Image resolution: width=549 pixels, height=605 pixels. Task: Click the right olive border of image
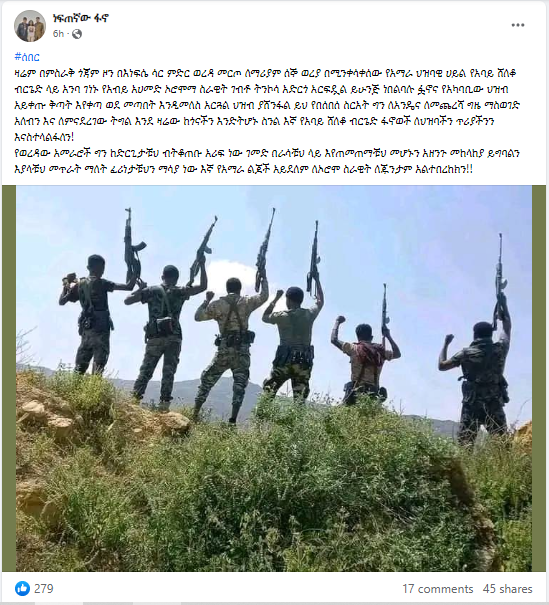tap(539, 378)
